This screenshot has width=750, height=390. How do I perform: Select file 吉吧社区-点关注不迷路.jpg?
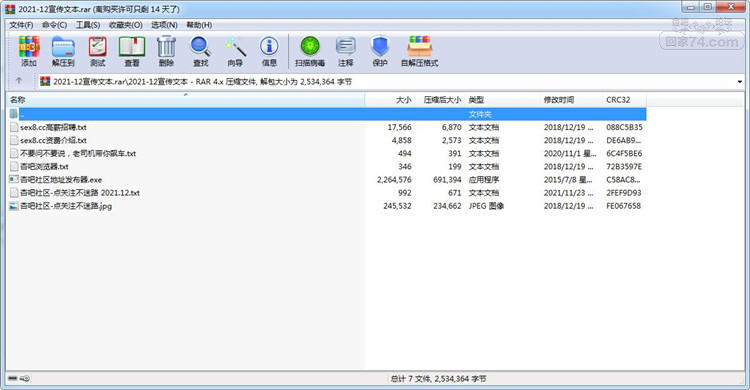tap(66, 206)
